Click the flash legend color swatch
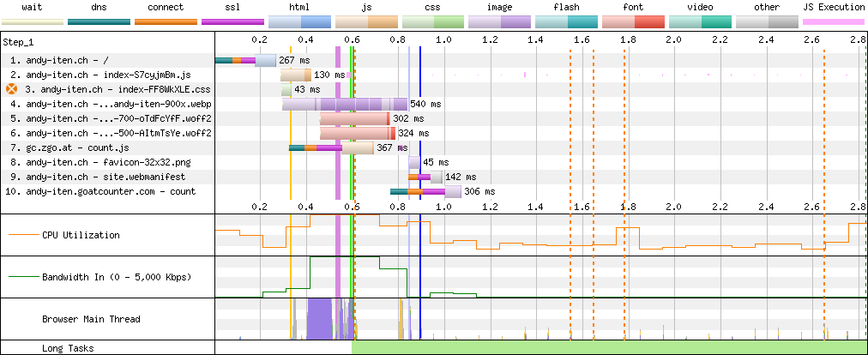 pos(567,21)
